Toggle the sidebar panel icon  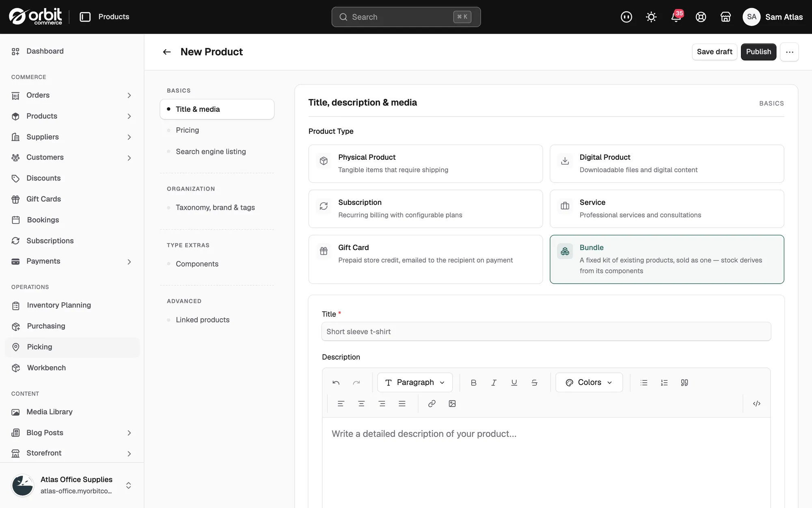coord(85,17)
